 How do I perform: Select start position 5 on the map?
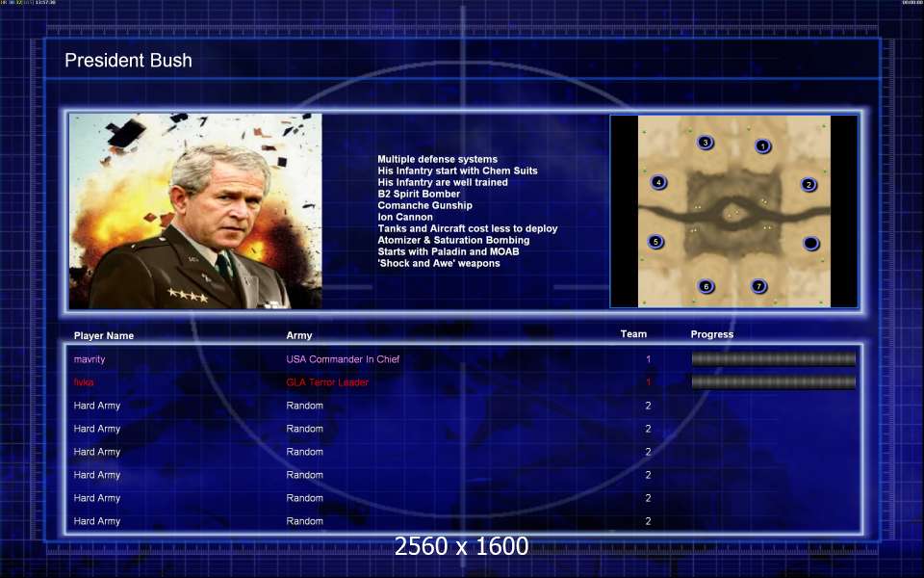point(655,241)
